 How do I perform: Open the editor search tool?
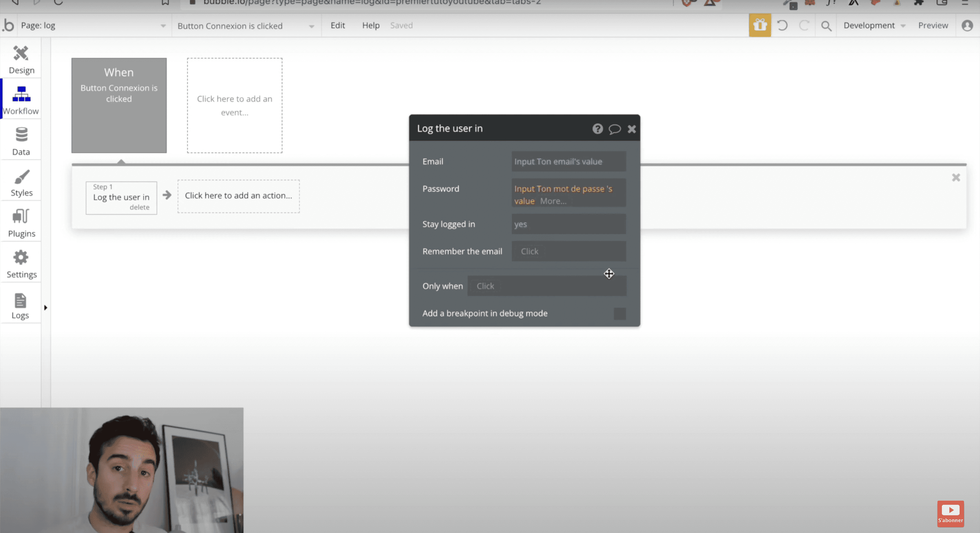[x=826, y=26]
